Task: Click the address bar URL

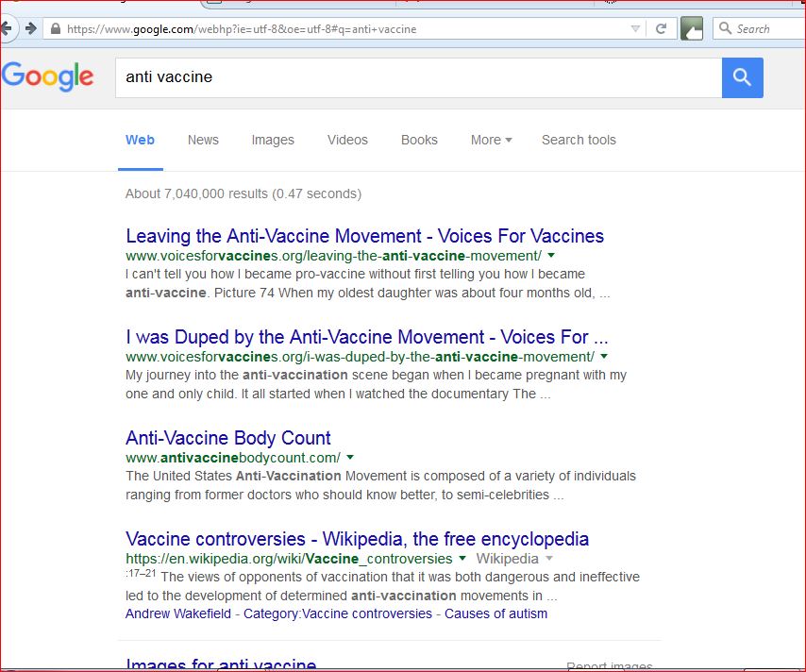Action: (x=242, y=29)
